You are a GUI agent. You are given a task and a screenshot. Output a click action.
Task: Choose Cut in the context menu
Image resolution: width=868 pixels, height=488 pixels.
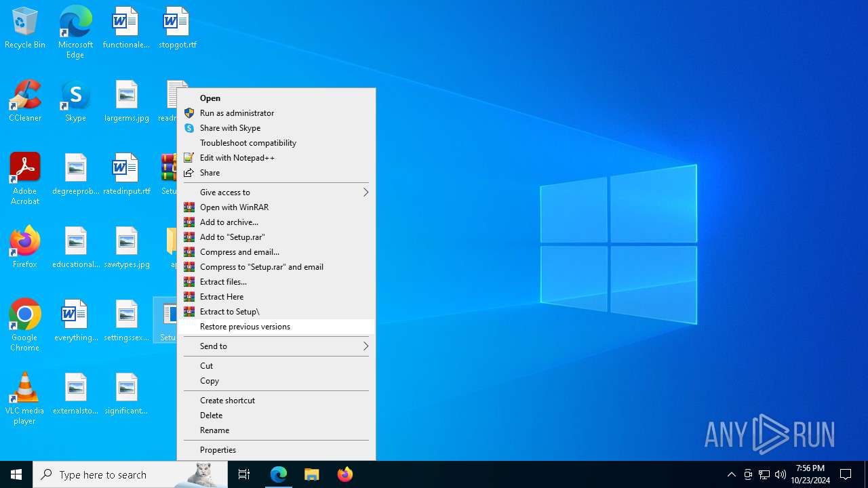click(277, 366)
